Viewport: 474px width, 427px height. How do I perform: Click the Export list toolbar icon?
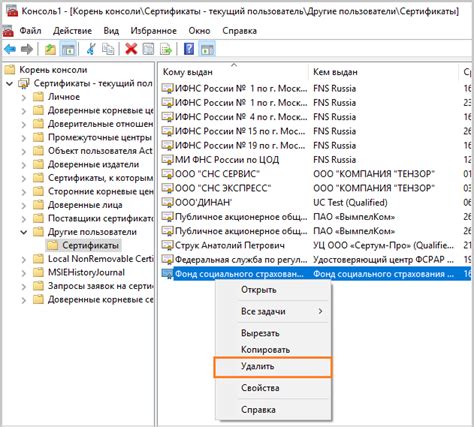(x=166, y=49)
